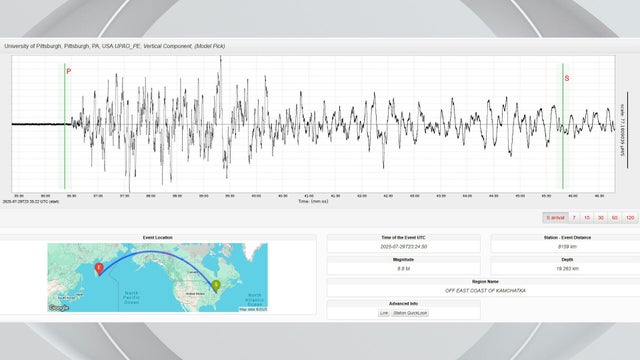The width and height of the screenshot is (640, 360).
Task: Open the Station QuickLook button
Action: pyautogui.click(x=410, y=313)
